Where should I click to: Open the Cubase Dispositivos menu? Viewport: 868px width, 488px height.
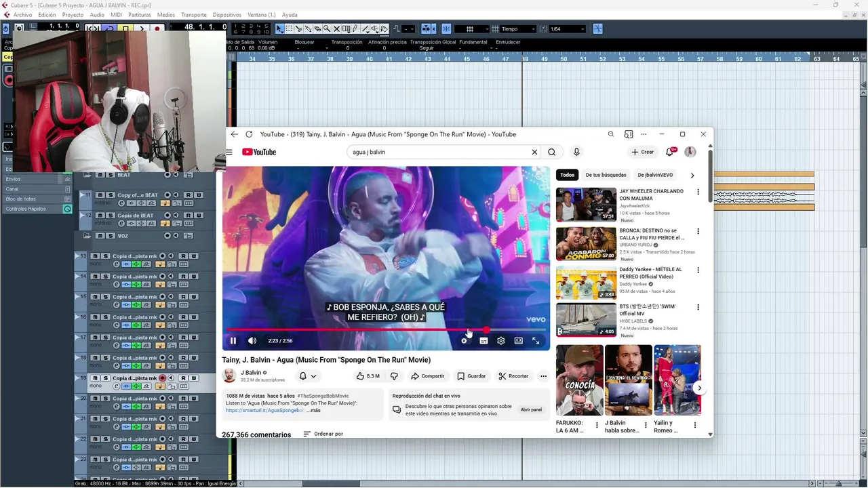226,15
